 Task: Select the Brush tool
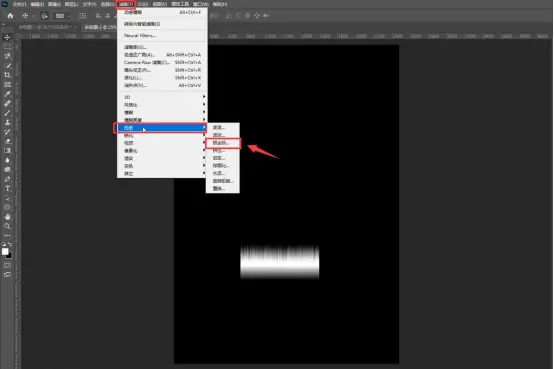pos(7,113)
